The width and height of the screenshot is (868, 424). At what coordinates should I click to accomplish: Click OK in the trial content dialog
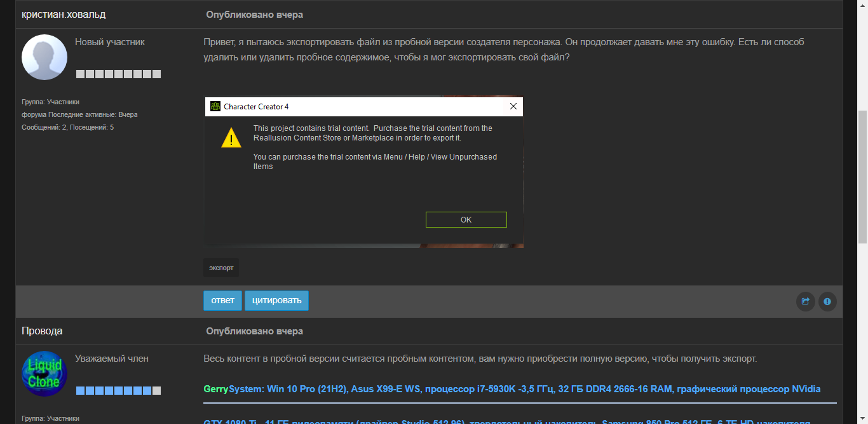pyautogui.click(x=466, y=219)
